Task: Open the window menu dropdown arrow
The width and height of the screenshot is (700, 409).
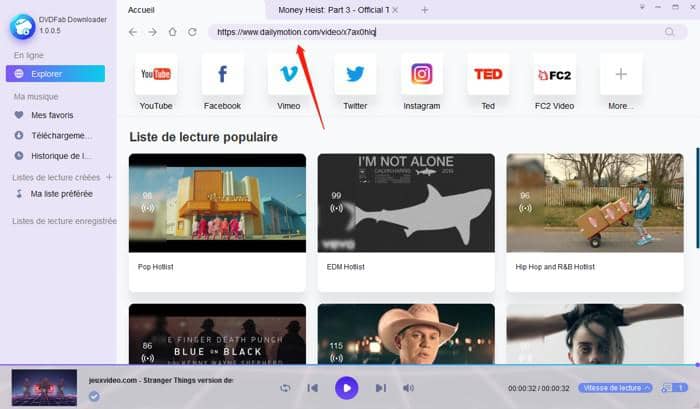Action: point(642,7)
